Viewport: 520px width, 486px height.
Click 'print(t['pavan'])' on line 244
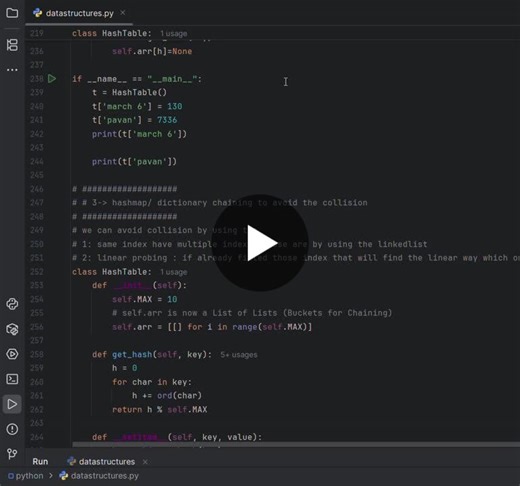tap(134, 161)
